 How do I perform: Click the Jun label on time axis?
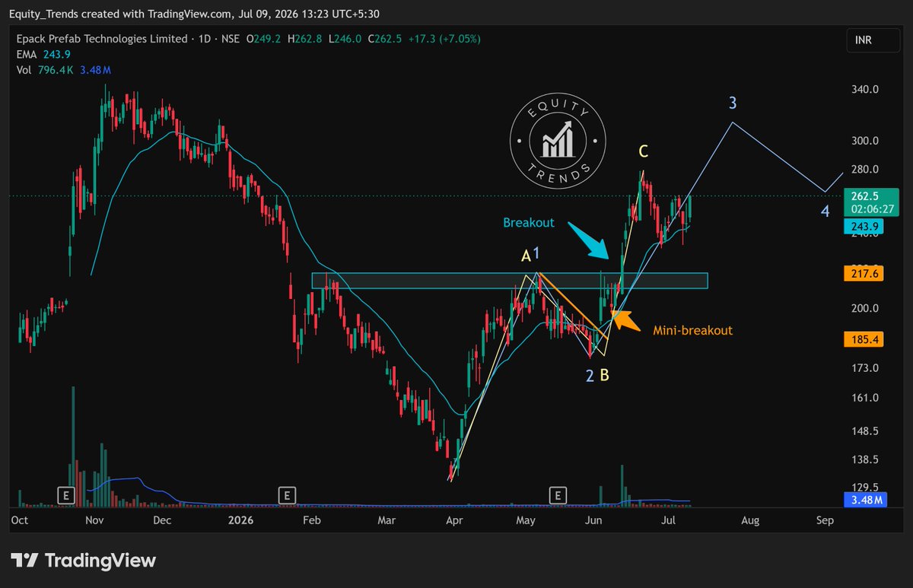coord(594,521)
